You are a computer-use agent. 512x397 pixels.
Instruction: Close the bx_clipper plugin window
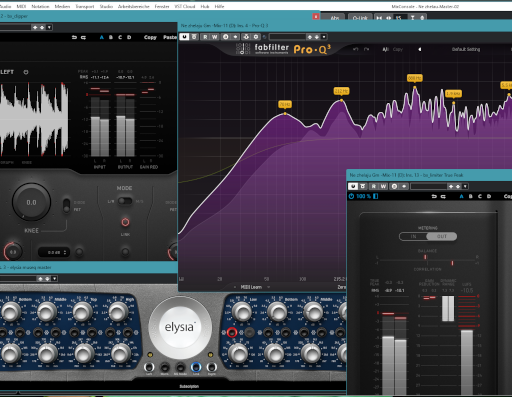[316, 16]
